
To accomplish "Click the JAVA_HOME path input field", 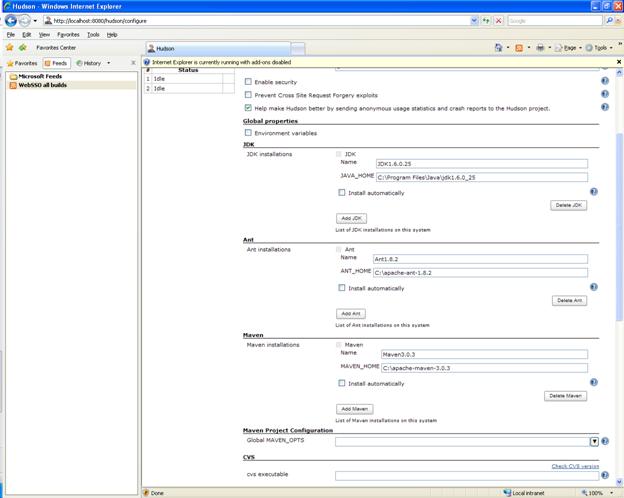I will tap(482, 178).
